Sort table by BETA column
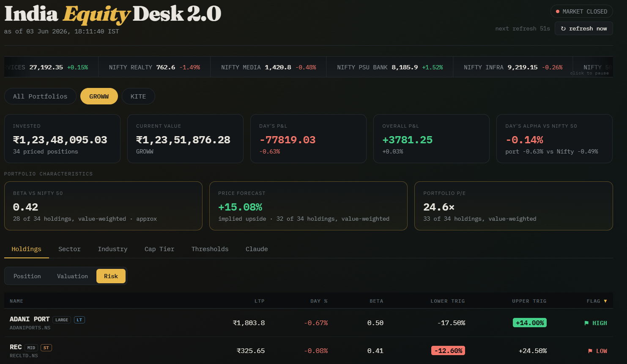This screenshot has width=627, height=364. 376,301
